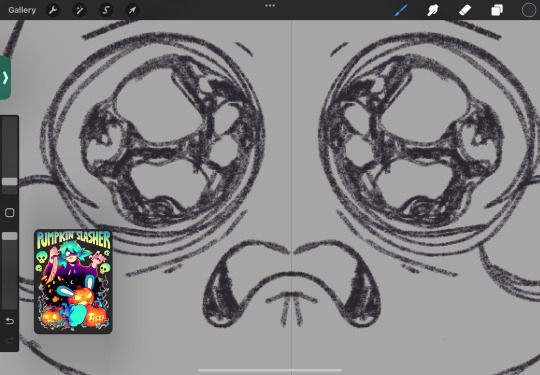Tap the square modify button on sidebar
Image resolution: width=540 pixels, height=375 pixels.
pyautogui.click(x=10, y=212)
